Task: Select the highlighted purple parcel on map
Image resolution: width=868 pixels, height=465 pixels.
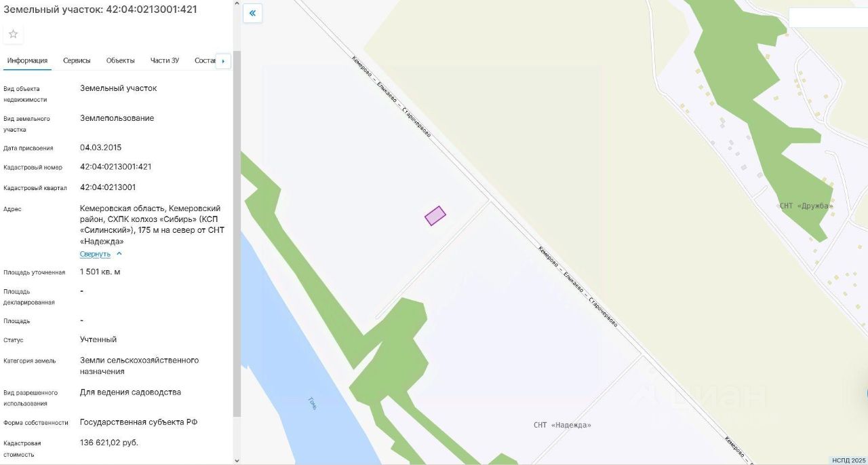Action: tap(435, 216)
